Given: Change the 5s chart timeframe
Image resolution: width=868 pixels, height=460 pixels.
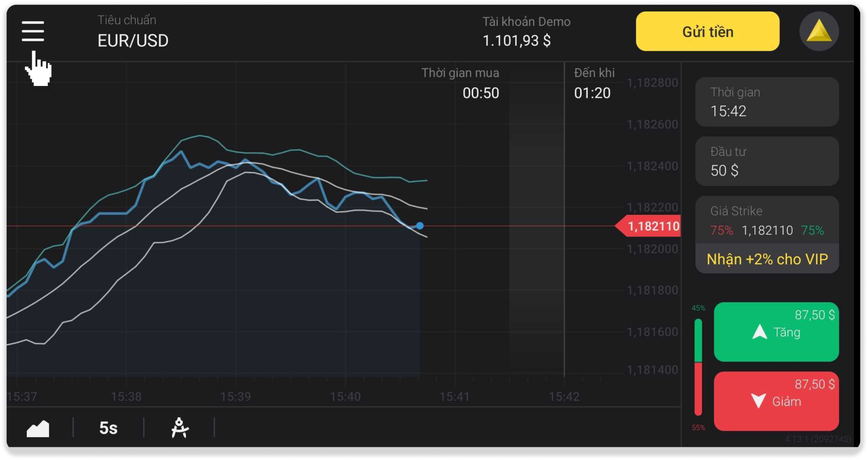Looking at the screenshot, I should pos(108,428).
